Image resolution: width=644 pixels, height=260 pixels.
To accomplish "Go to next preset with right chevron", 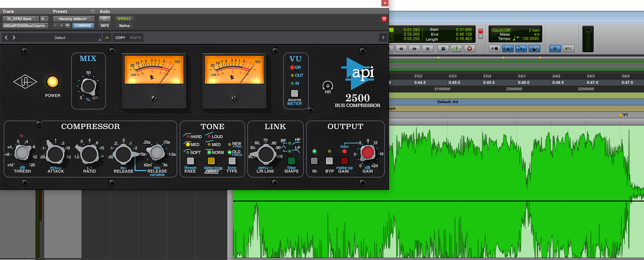I will coord(14,38).
